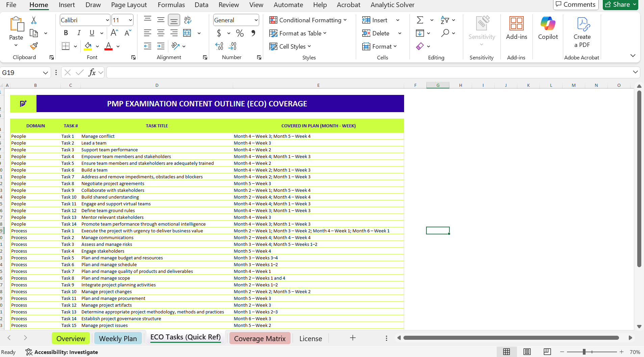Click the Share button

618,5
